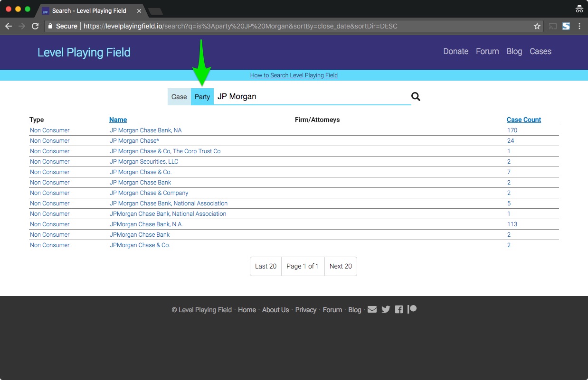Open the JPMorgan Chase Bank party row
The image size is (588, 380).
[140, 234]
